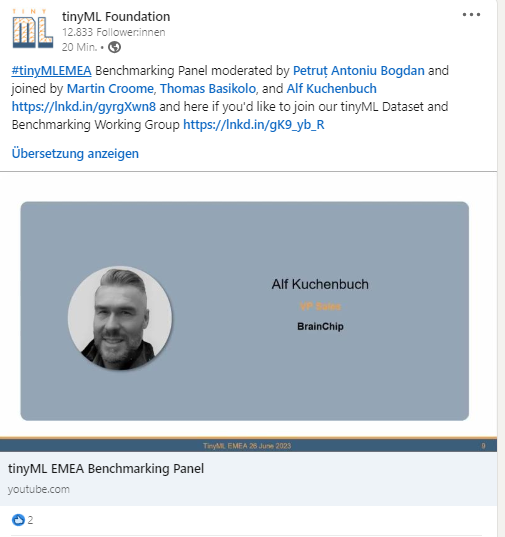Click the 20 Min. post timestamp

[x=79, y=47]
